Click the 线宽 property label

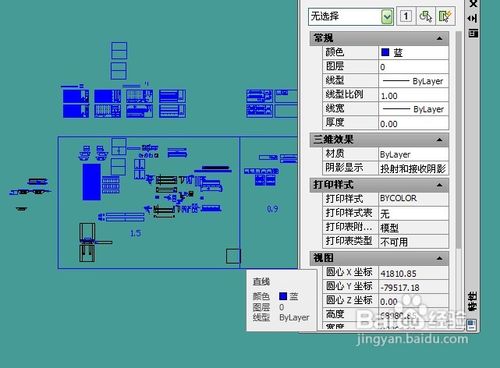[x=334, y=109]
